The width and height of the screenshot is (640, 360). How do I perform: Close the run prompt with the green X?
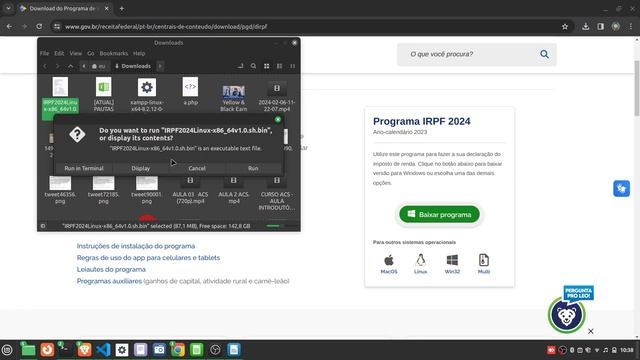(278, 120)
